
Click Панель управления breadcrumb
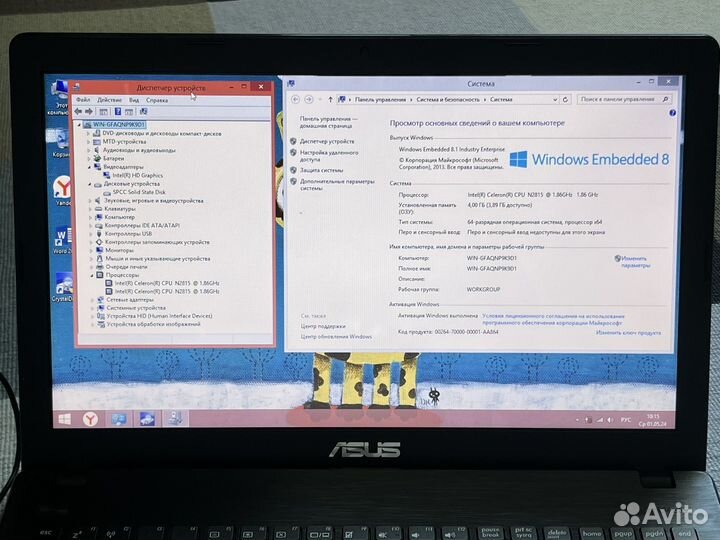click(x=381, y=99)
